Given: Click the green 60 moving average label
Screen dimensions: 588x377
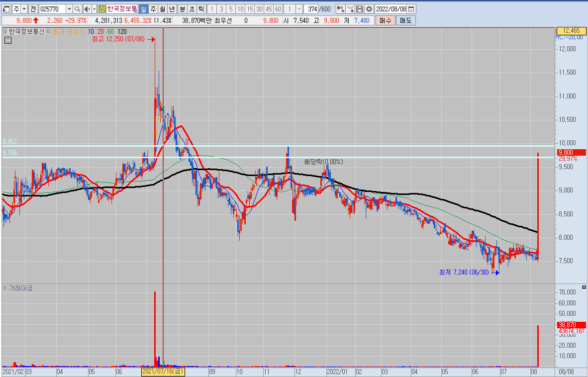Looking at the screenshot, I should [x=110, y=31].
